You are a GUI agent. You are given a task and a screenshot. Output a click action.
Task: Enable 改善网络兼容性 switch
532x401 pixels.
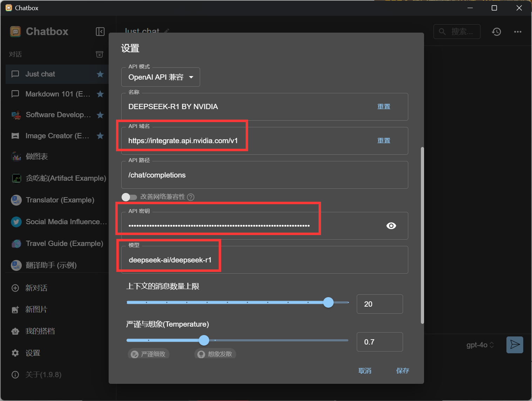[129, 197]
